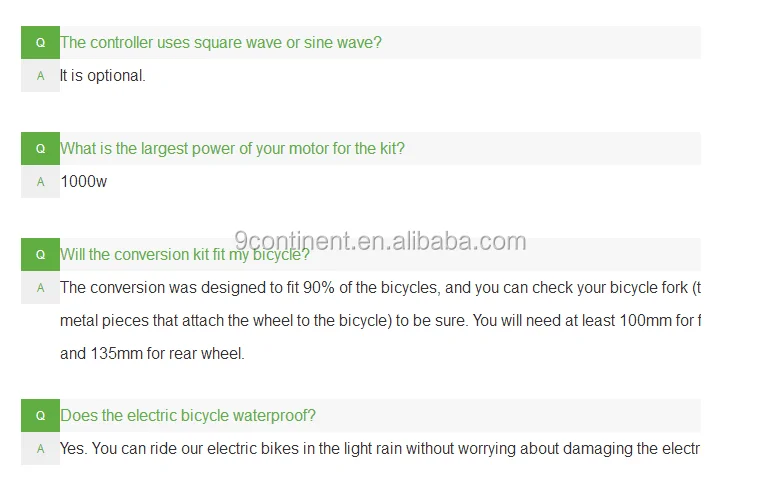Click the 9continent.en.alibaba.com watermark
758x478 pixels.
point(380,241)
